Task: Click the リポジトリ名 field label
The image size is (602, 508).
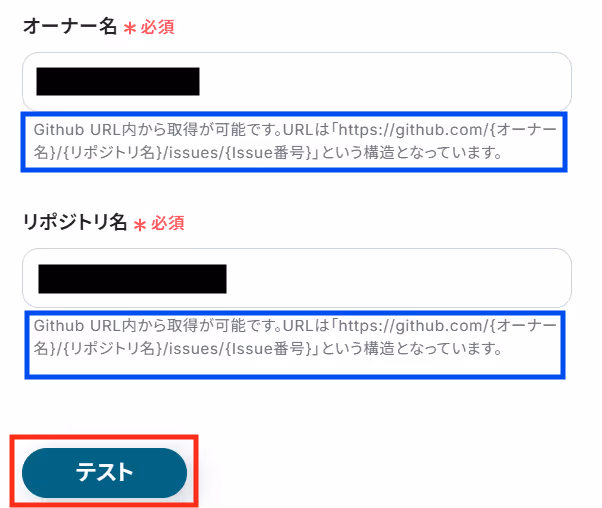Action: coord(75,222)
